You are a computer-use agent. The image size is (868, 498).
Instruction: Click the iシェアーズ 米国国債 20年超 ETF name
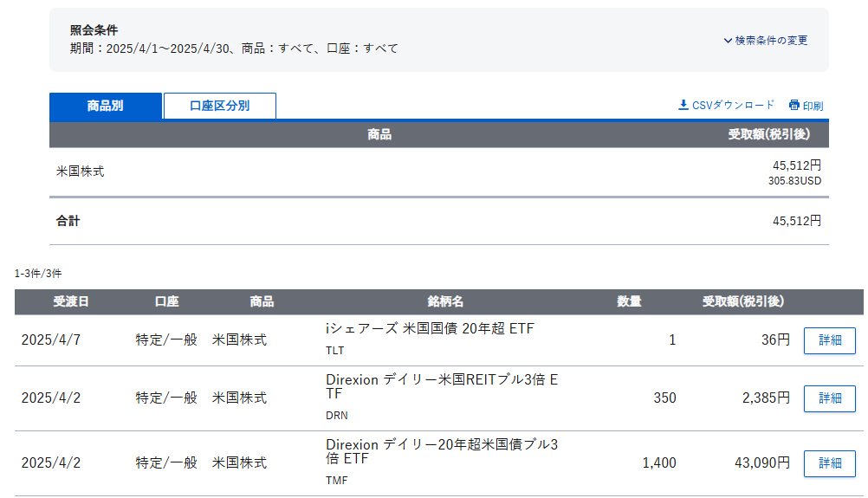430,329
